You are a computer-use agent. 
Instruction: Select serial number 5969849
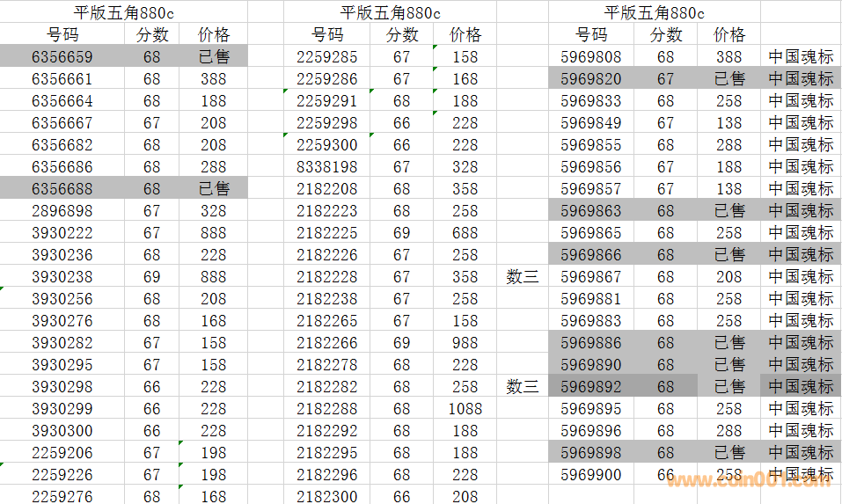coord(590,122)
